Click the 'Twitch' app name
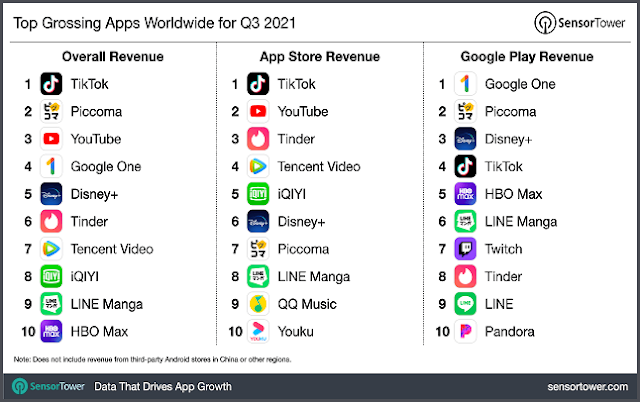 [503, 249]
